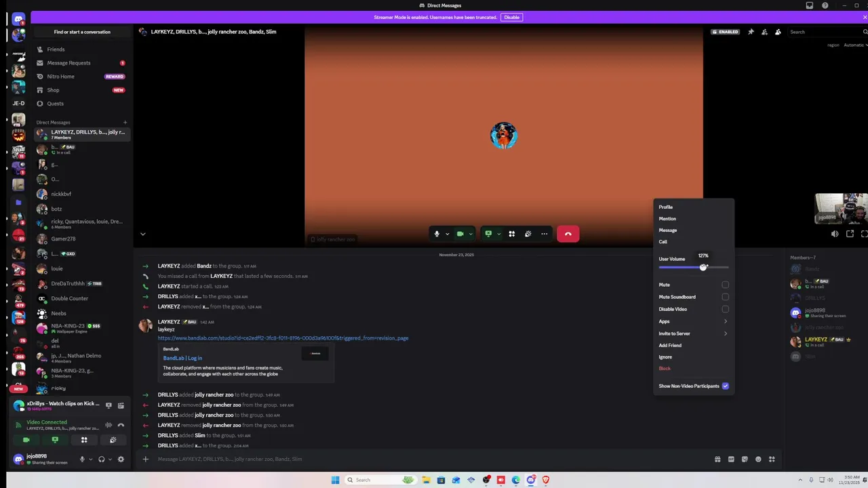Check the Mute Soundboard checkbox
This screenshot has height=488, width=868.
click(725, 297)
